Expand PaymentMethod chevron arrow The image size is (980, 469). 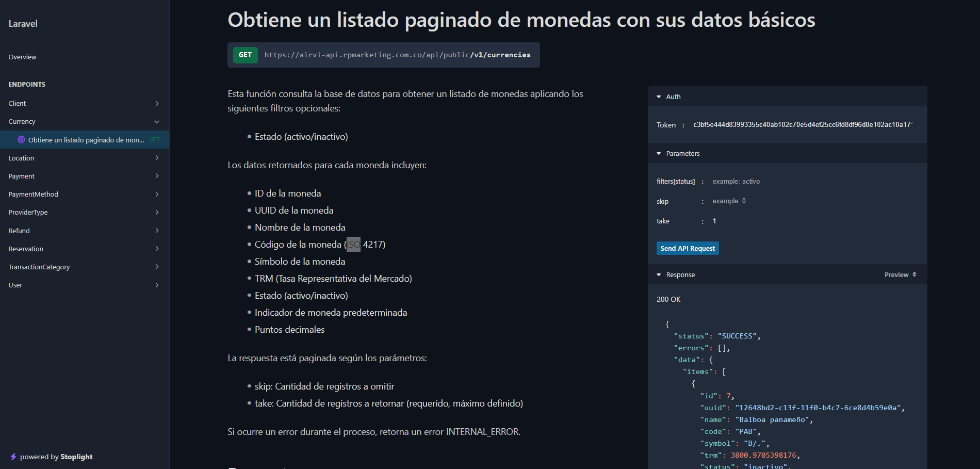click(157, 195)
